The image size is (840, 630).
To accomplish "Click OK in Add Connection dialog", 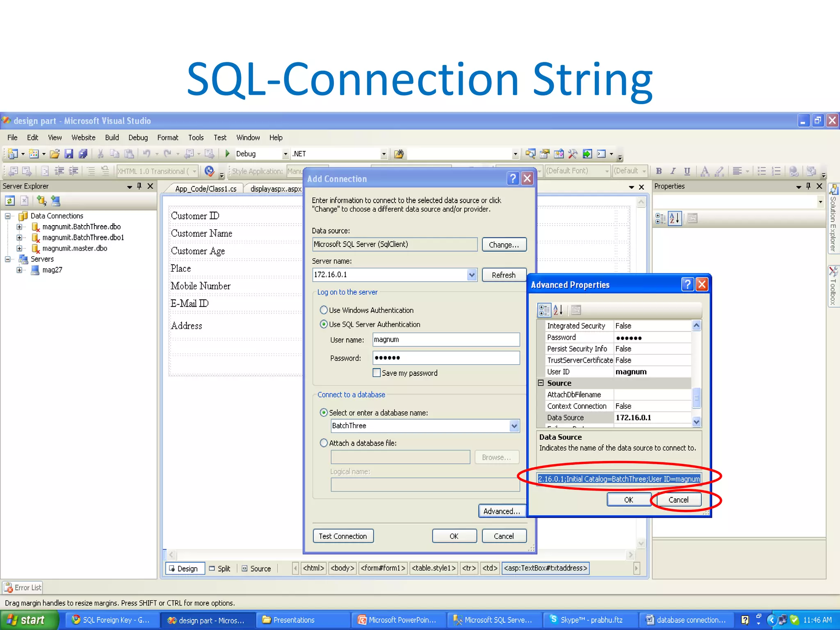I will point(454,536).
